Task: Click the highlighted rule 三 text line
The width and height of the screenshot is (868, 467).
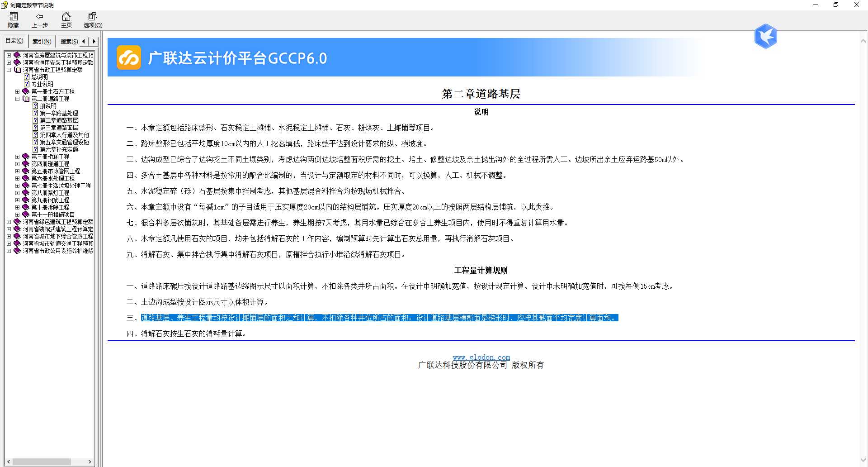Action: pos(379,318)
